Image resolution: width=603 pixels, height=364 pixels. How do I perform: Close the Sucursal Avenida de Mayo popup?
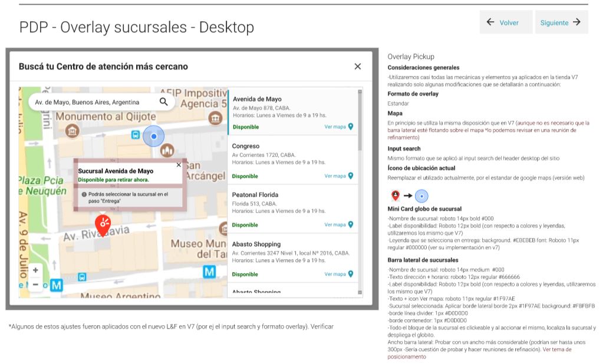(179, 165)
